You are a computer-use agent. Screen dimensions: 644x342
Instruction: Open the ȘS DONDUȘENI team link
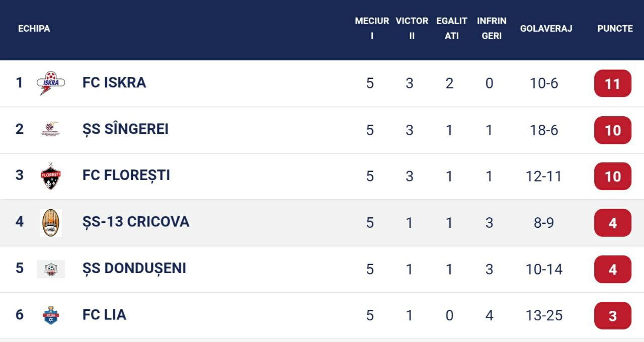[x=134, y=269]
